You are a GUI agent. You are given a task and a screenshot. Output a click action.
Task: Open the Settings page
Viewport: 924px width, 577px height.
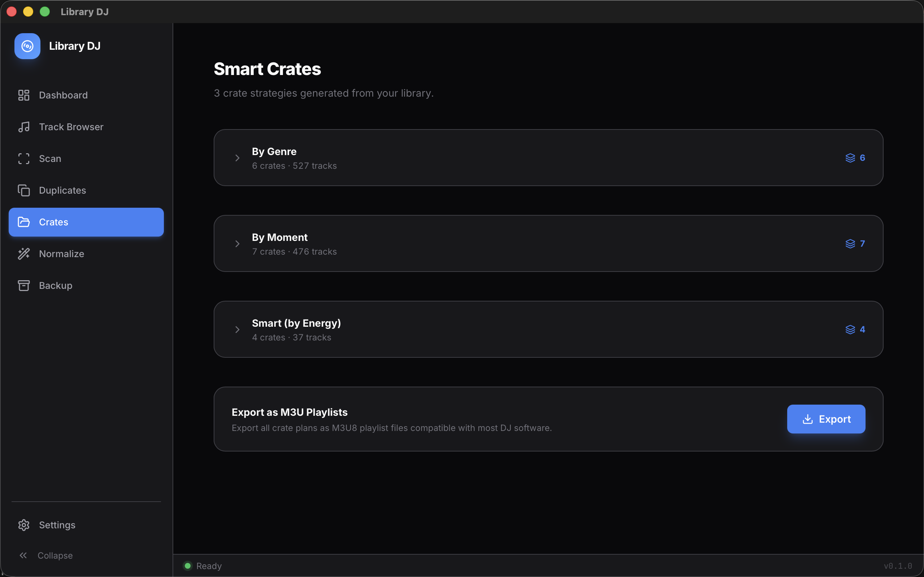click(57, 525)
